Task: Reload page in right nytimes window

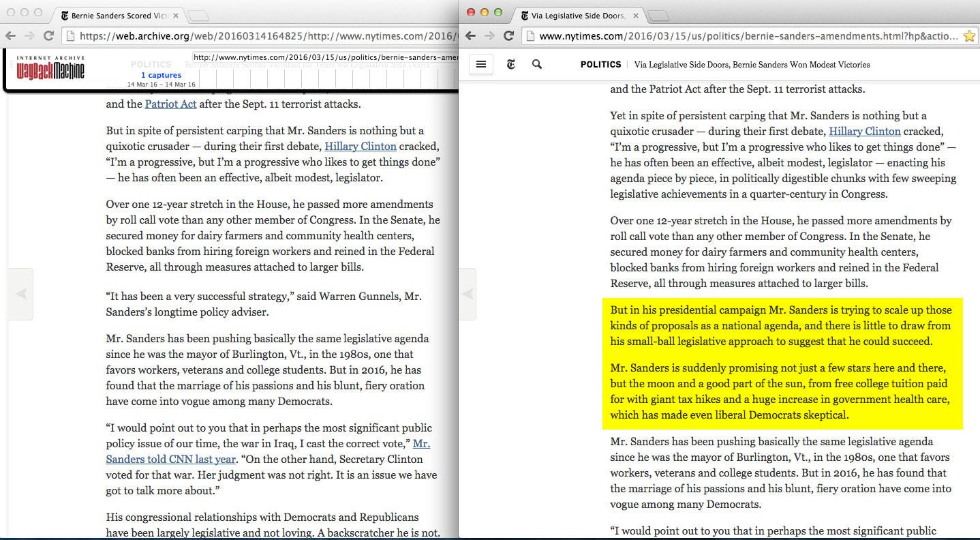Action: point(509,35)
